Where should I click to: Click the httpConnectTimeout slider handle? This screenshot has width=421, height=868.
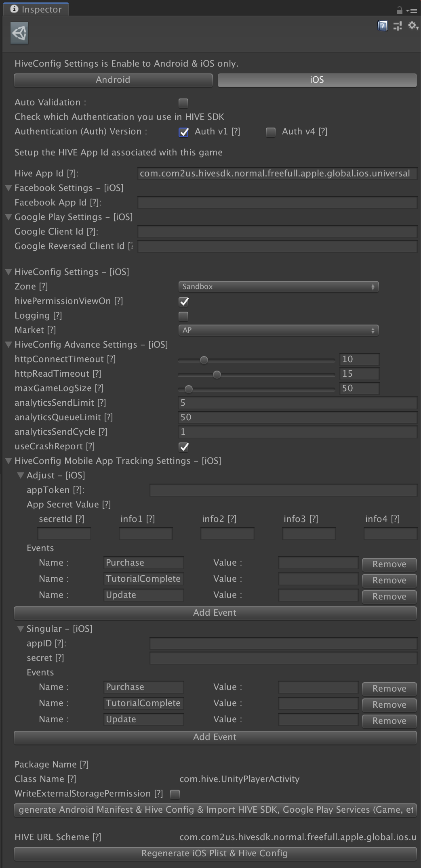pyautogui.click(x=204, y=360)
